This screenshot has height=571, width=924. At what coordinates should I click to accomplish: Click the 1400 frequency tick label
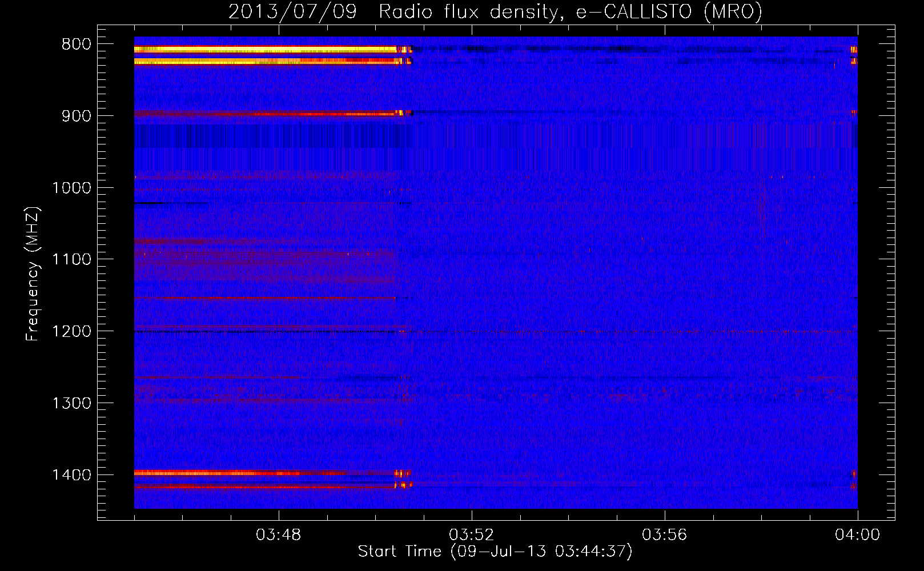71,475
